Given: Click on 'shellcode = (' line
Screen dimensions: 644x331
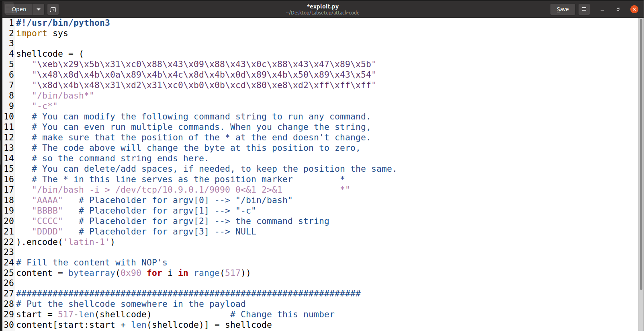Looking at the screenshot, I should (x=50, y=54).
